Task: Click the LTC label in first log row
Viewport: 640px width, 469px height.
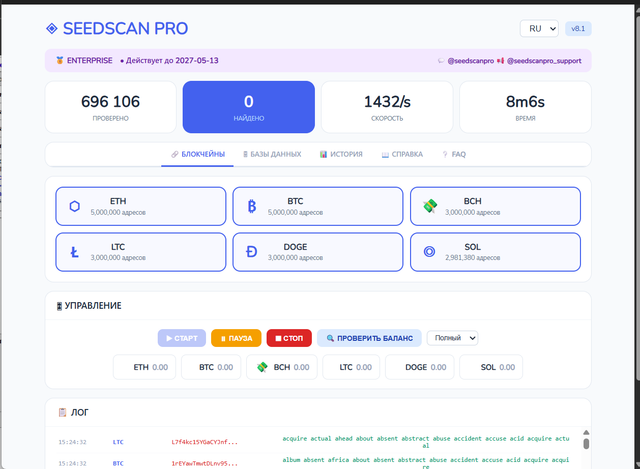Action: tap(118, 442)
